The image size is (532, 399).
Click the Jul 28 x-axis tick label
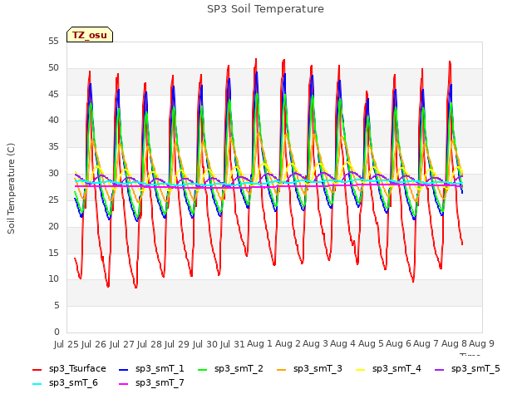[x=149, y=344]
